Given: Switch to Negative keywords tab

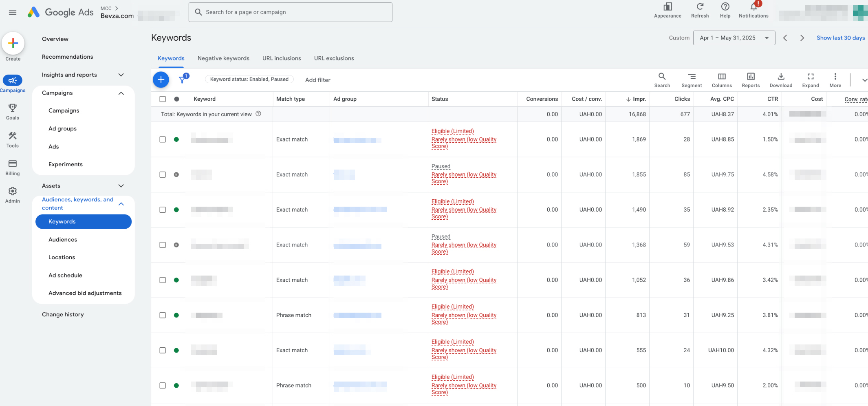Looking at the screenshot, I should 223,58.
